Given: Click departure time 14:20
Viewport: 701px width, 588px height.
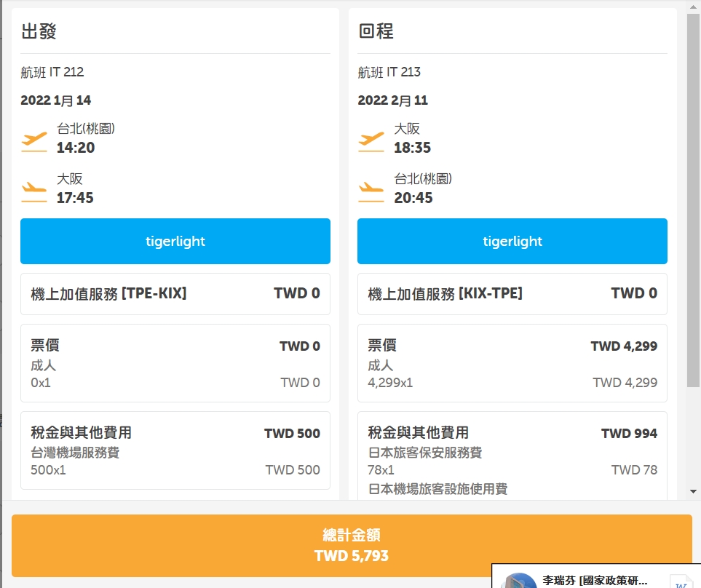Looking at the screenshot, I should pos(76,148).
